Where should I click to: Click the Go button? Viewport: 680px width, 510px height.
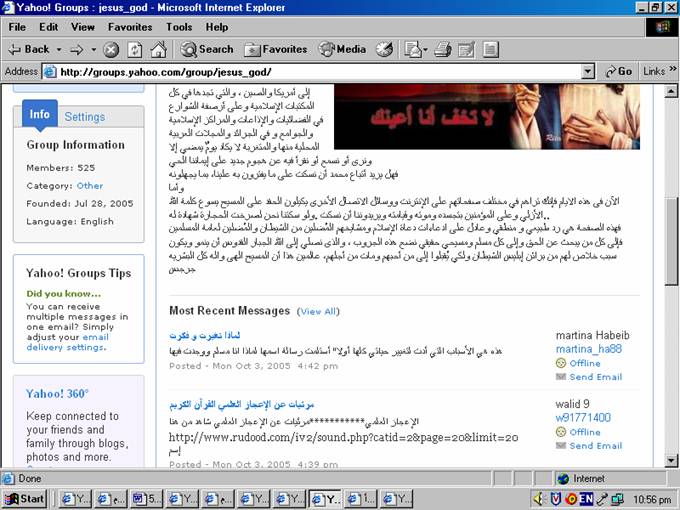619,72
